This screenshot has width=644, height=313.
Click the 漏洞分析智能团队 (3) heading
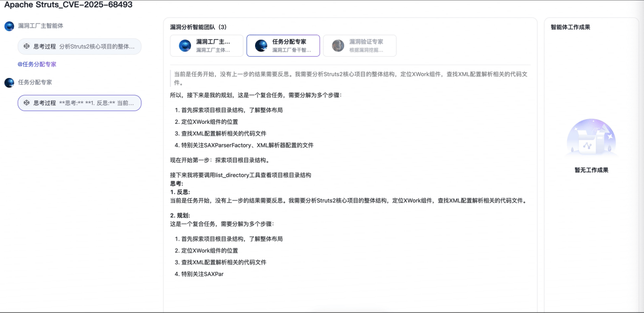[x=198, y=27]
